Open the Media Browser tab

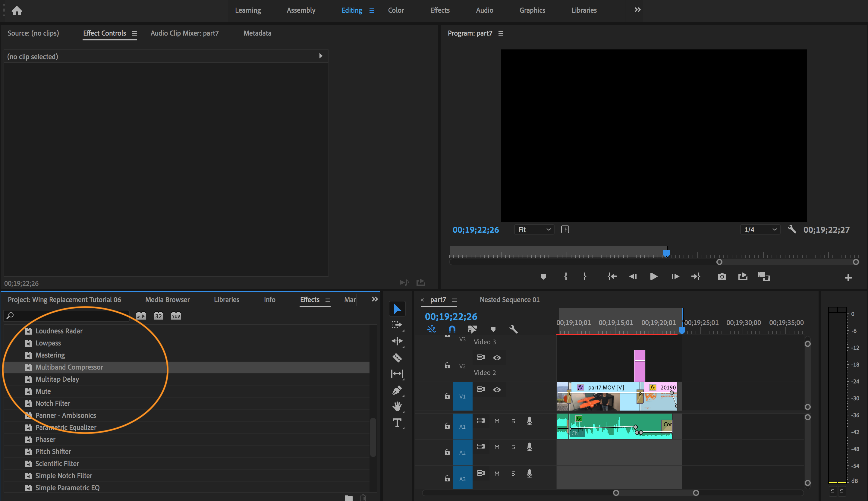[x=167, y=300]
